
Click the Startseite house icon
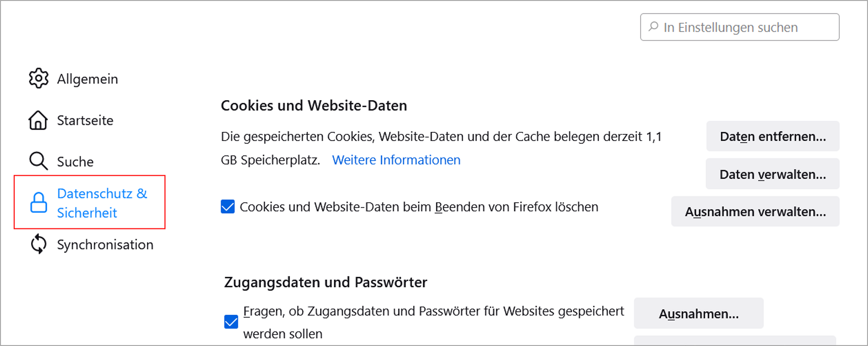[x=38, y=120]
